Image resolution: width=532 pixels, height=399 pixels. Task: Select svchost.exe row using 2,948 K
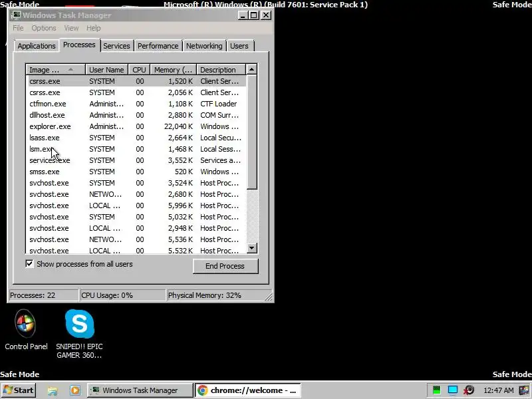click(x=136, y=228)
